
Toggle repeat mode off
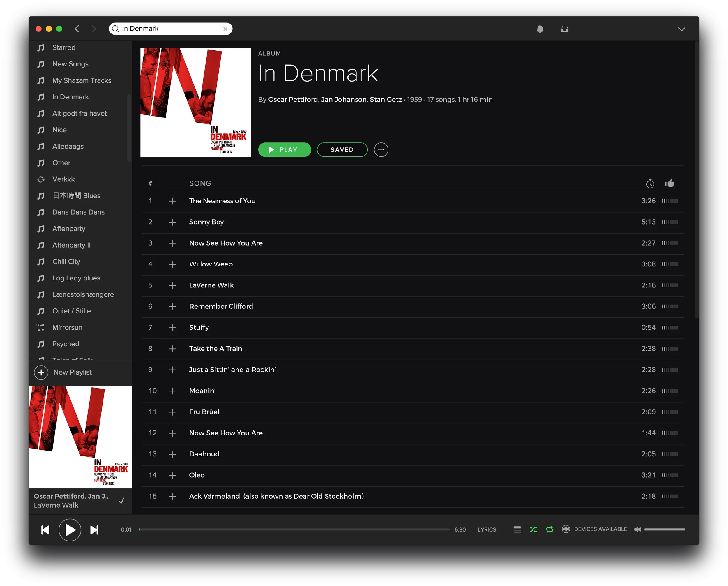coord(550,529)
